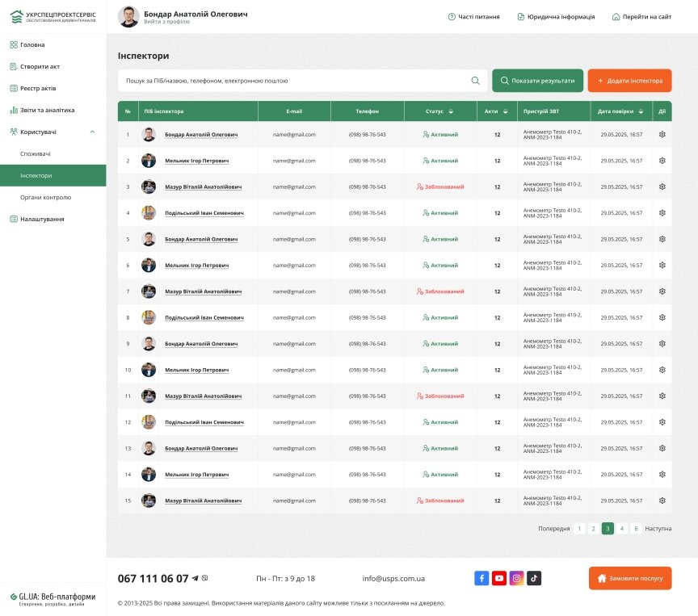Click the Додати інспектора button
698x616 pixels.
(x=629, y=81)
